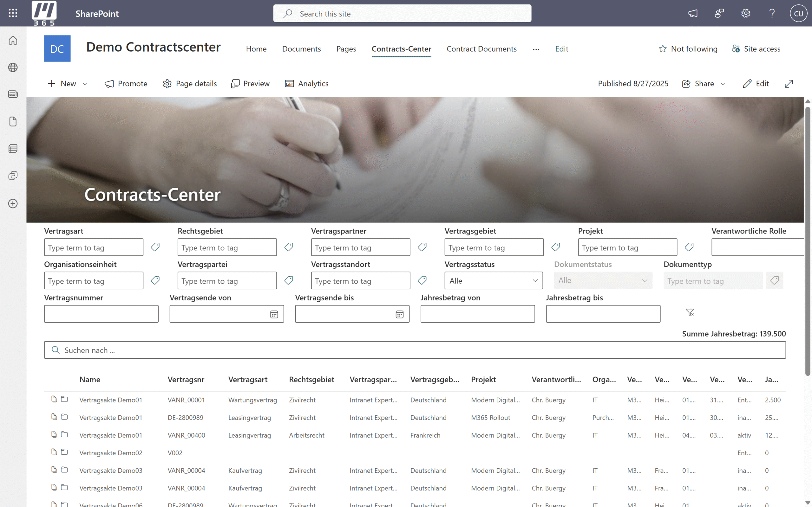The width and height of the screenshot is (812, 507).
Task: Click the Page details button
Action: click(x=190, y=83)
